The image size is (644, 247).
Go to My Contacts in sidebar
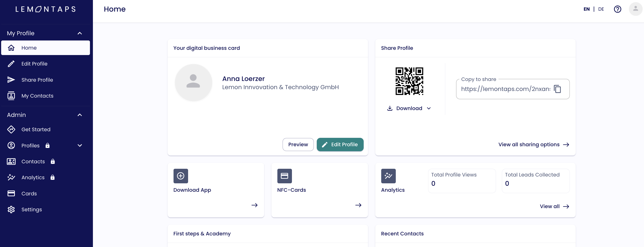[x=37, y=96]
